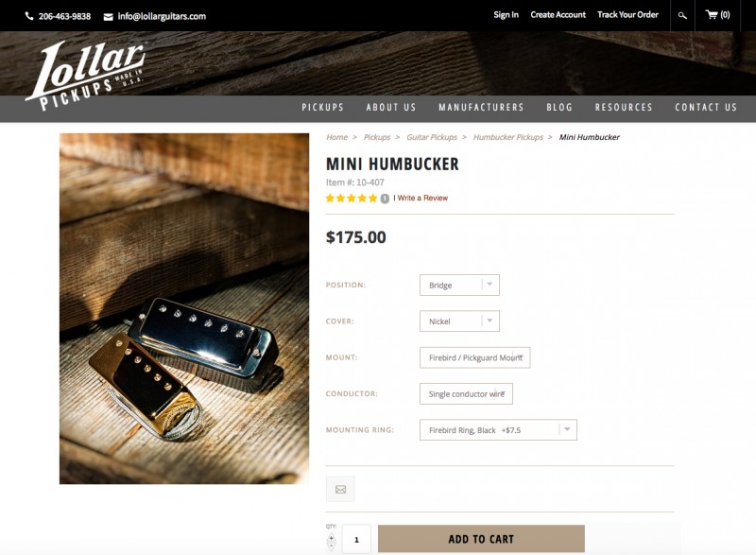Open the Cover dropdown showing Nickel
This screenshot has width=756, height=555.
point(459,321)
